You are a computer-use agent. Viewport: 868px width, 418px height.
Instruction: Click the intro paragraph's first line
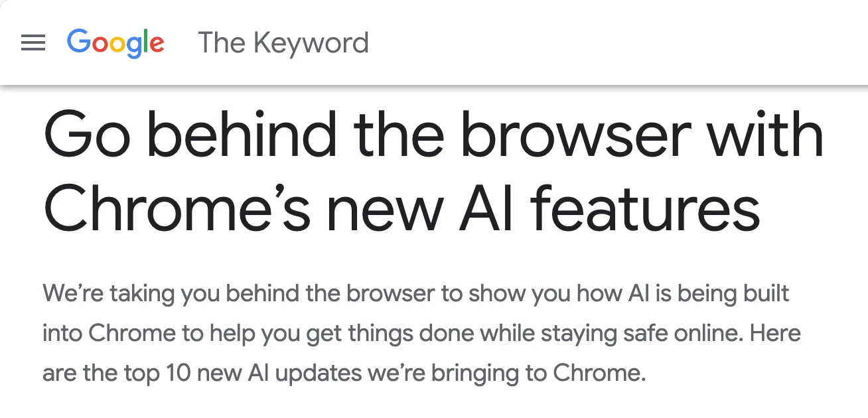(416, 293)
